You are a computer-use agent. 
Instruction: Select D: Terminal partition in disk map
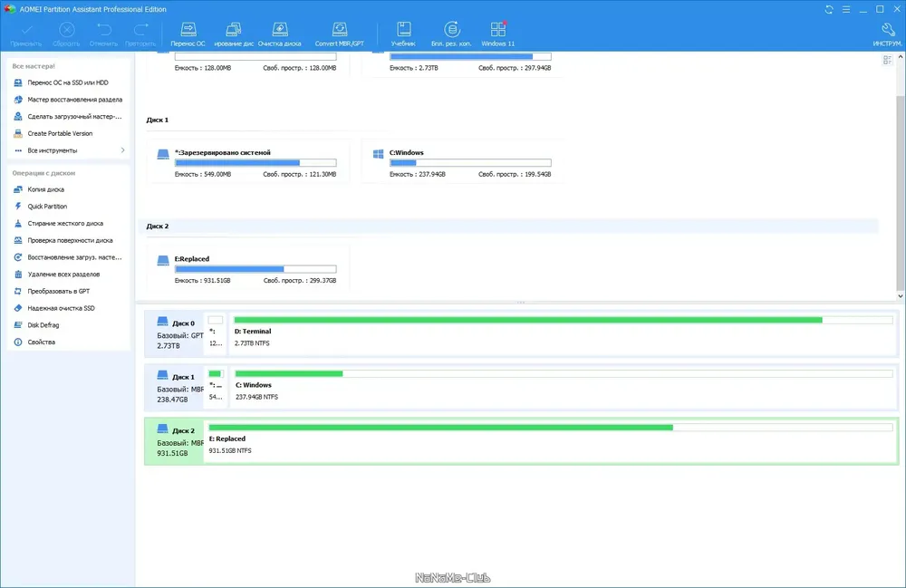tap(564, 333)
